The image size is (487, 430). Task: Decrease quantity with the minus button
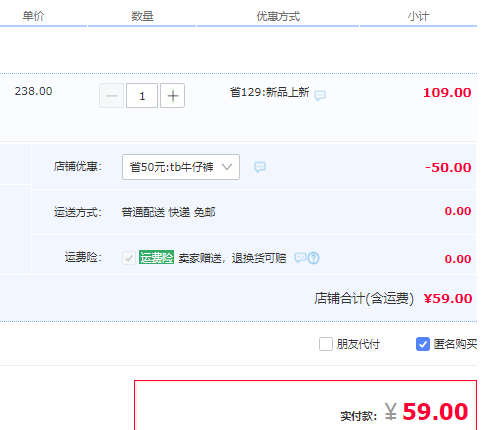coord(112,96)
